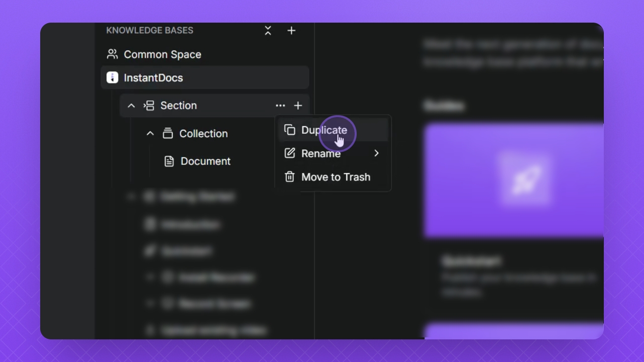Expand the Rename submenu arrow

click(x=376, y=153)
